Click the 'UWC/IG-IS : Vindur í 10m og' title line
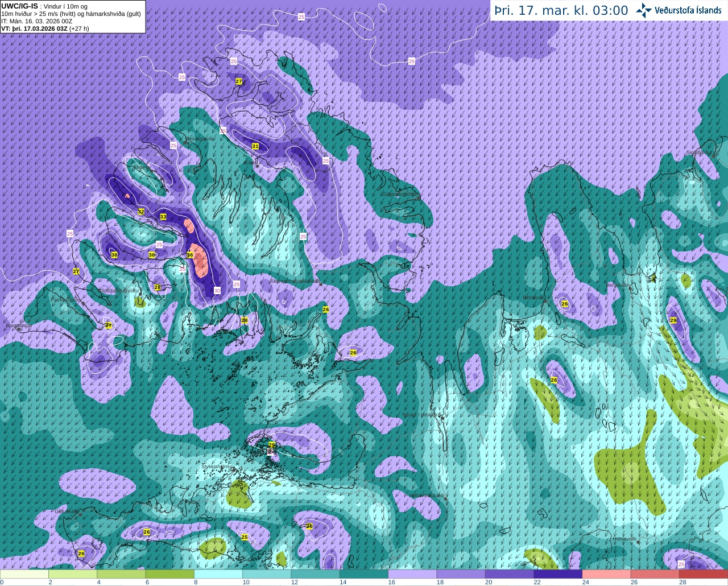This screenshot has width=728, height=586. click(x=44, y=6)
